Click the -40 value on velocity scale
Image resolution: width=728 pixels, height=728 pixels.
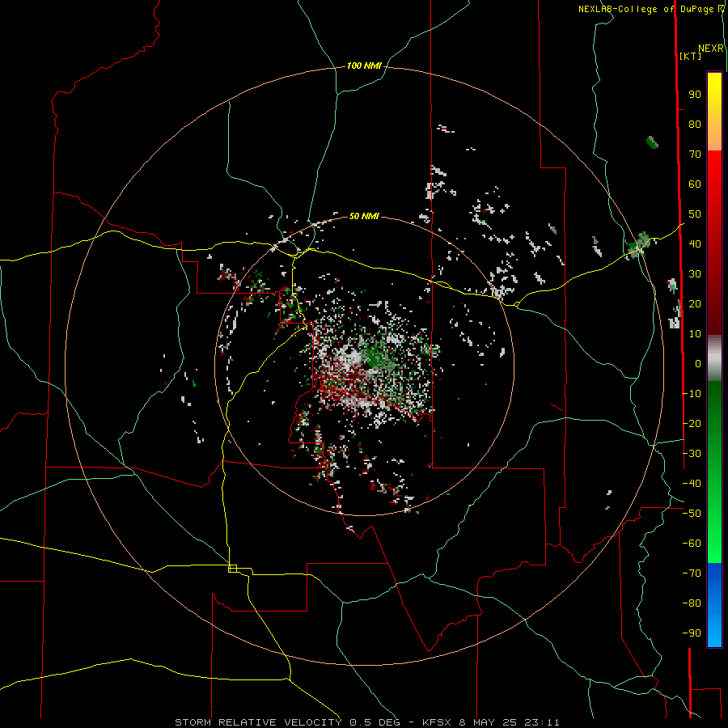pos(692,484)
